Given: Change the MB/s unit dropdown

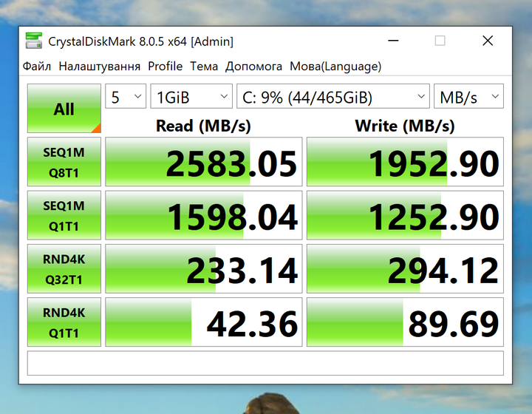Looking at the screenshot, I should click(468, 96).
